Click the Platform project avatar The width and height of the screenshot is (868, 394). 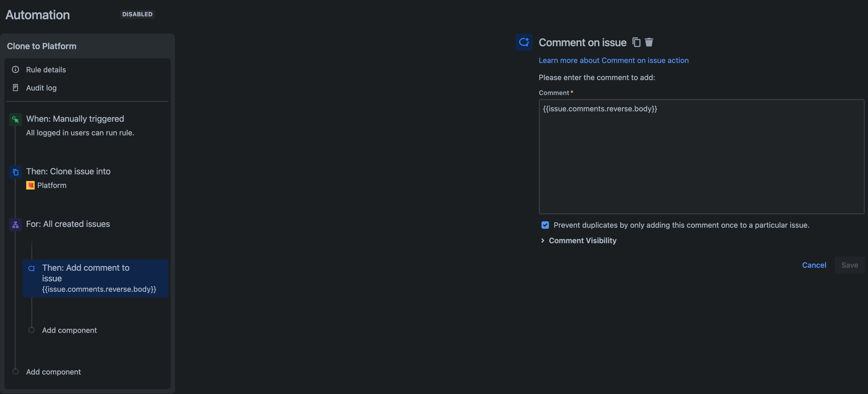click(30, 185)
